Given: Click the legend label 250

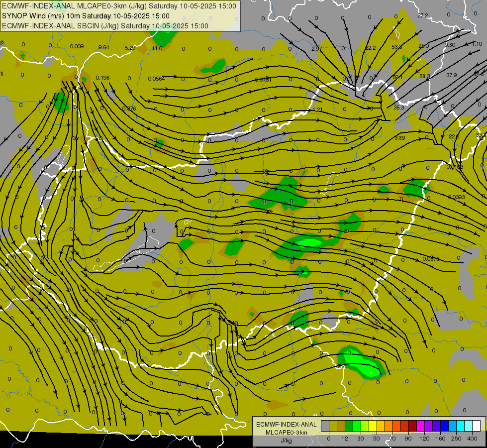Looking at the screenshot, I should pos(456,439).
